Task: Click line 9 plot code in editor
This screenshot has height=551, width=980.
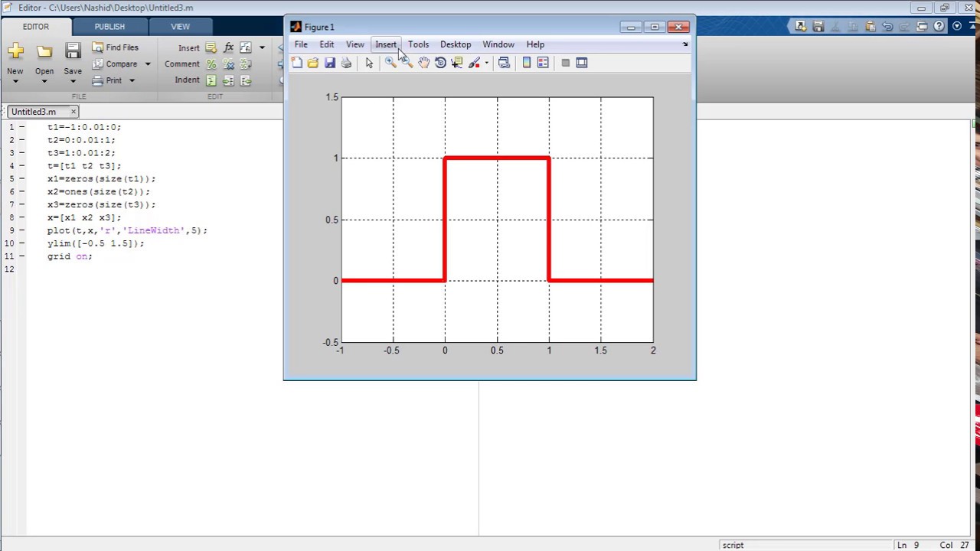Action: click(127, 230)
